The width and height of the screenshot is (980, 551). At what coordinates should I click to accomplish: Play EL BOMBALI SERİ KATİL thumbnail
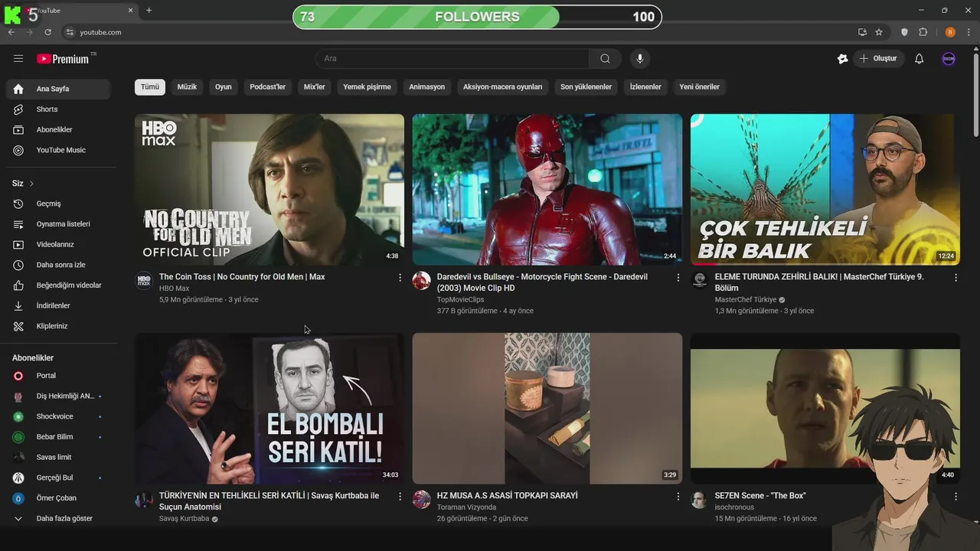[x=269, y=409]
